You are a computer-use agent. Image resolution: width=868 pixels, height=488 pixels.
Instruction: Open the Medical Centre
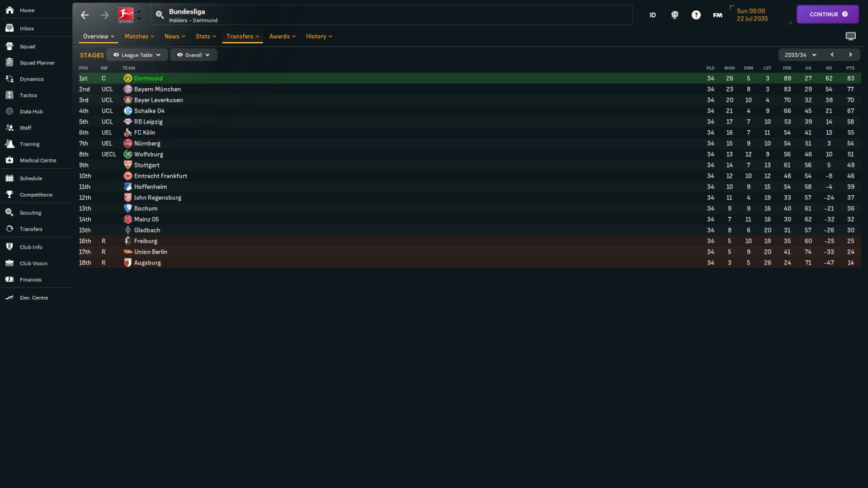(38, 161)
